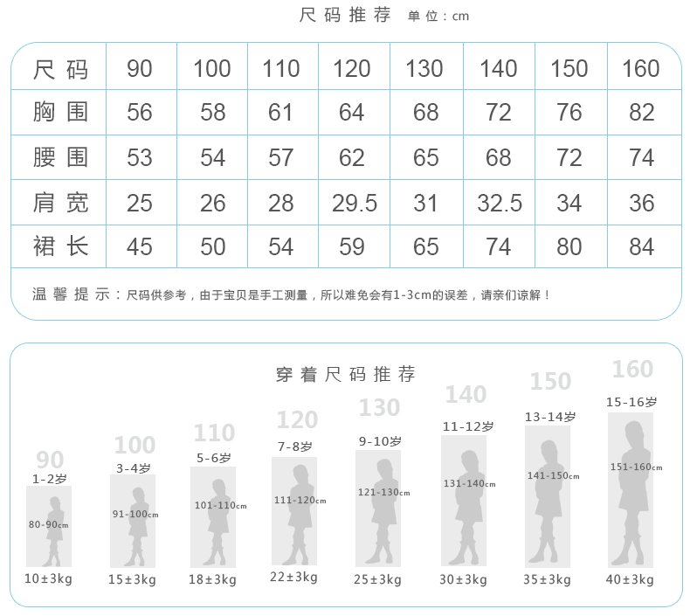This screenshot has width=690, height=616.
Task: Click the 裙长 row label
Action: 60,247
